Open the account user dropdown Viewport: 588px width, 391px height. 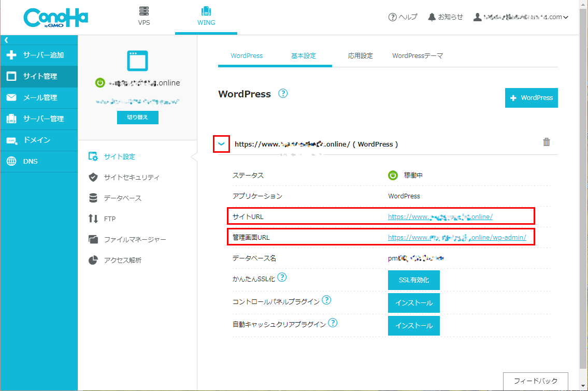(521, 17)
